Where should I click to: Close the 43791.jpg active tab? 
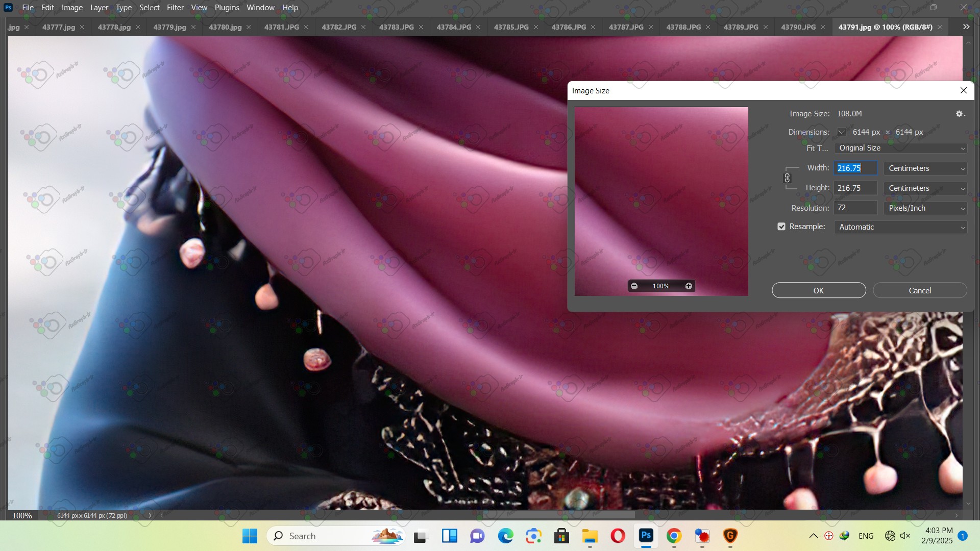[x=940, y=27]
